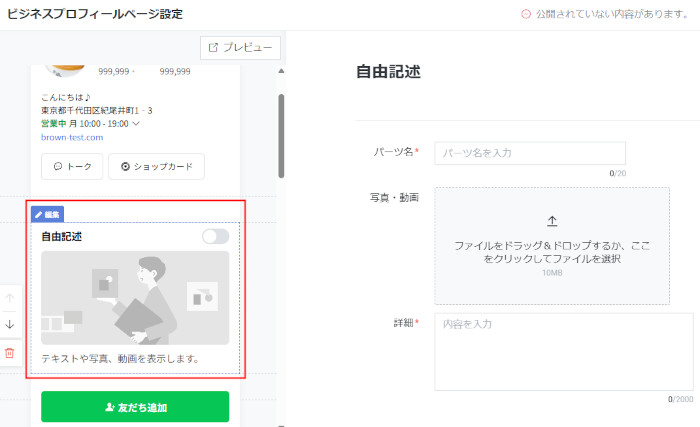Click the 営業中 status text
The width and height of the screenshot is (700, 427).
[53, 124]
